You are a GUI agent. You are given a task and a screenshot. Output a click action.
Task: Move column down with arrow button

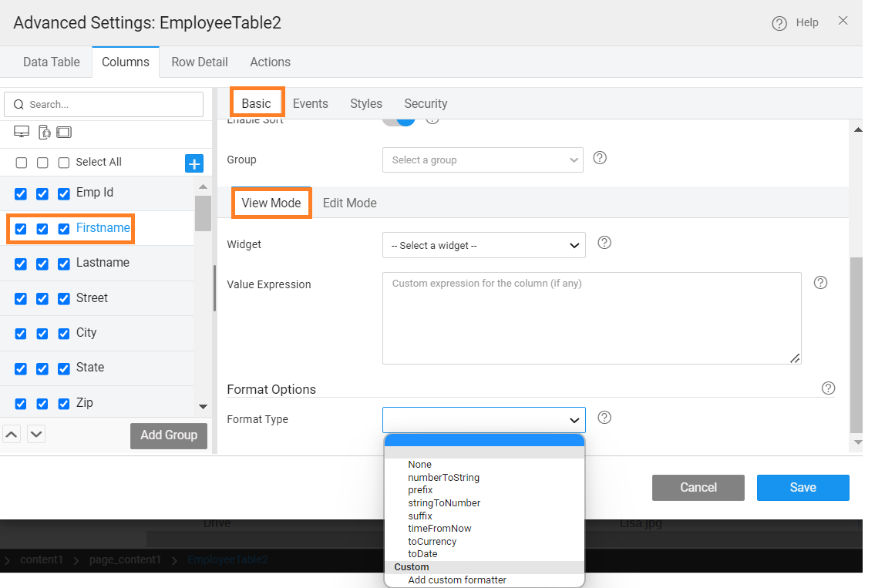click(x=36, y=435)
